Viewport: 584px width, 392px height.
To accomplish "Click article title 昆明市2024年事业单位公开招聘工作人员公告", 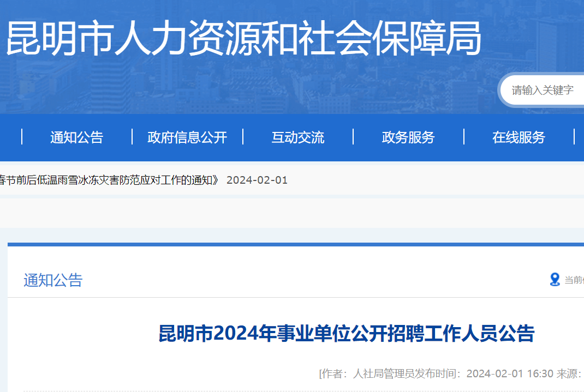I will (346, 333).
